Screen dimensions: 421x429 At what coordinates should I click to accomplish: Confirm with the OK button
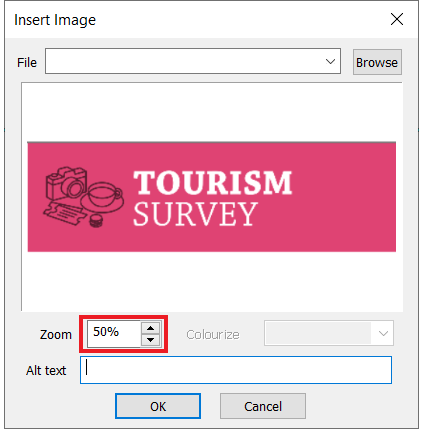click(158, 406)
